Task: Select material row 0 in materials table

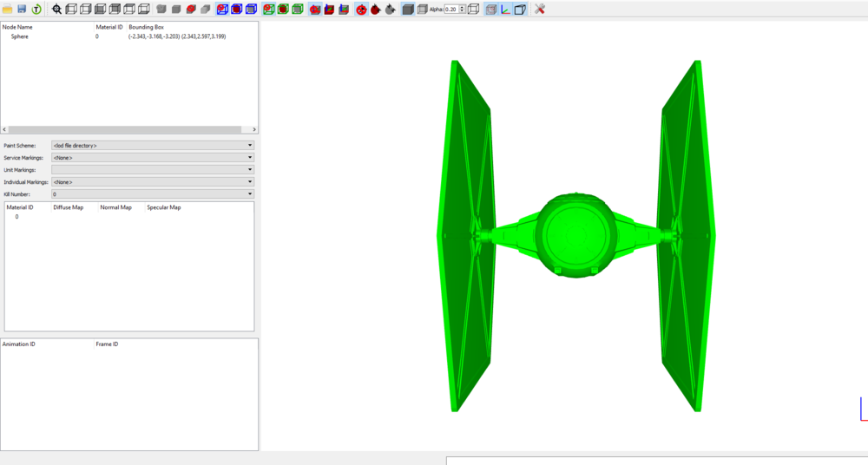Action: click(x=129, y=216)
